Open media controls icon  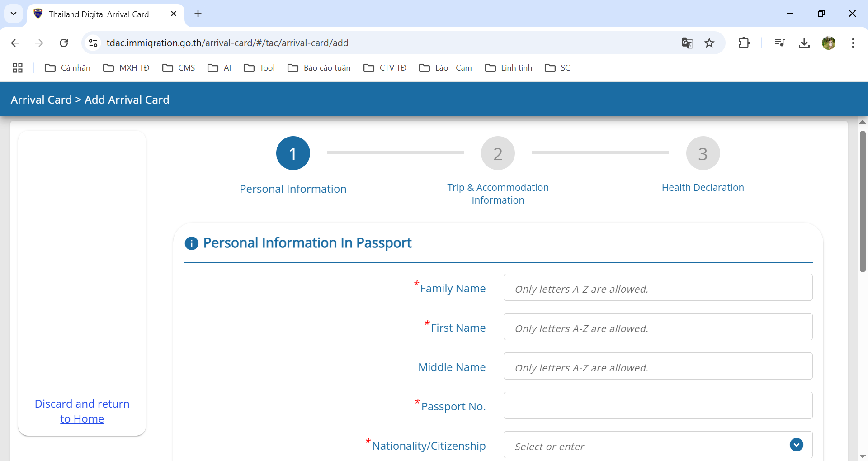click(780, 43)
